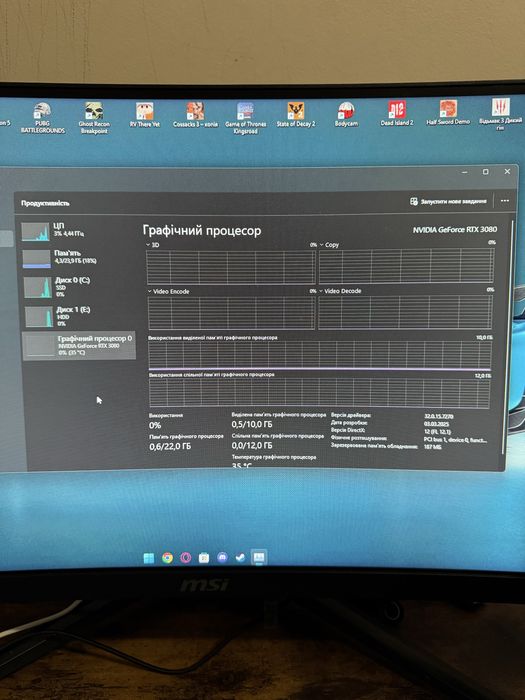Select the Bodycam desktop shortcut
This screenshot has width=525, height=700.
point(346,114)
